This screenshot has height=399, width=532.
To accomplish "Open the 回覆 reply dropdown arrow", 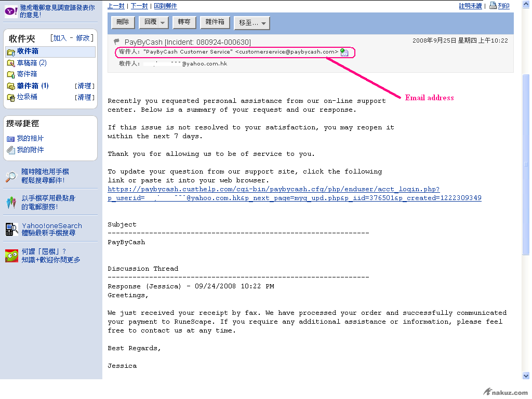I will click(163, 22).
